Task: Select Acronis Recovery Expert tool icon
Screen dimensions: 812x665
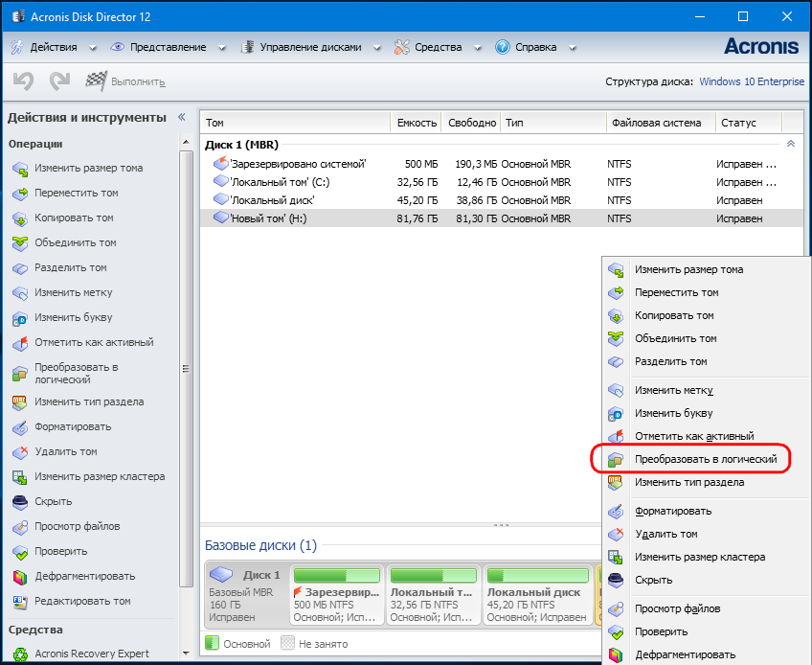Action: point(20,654)
